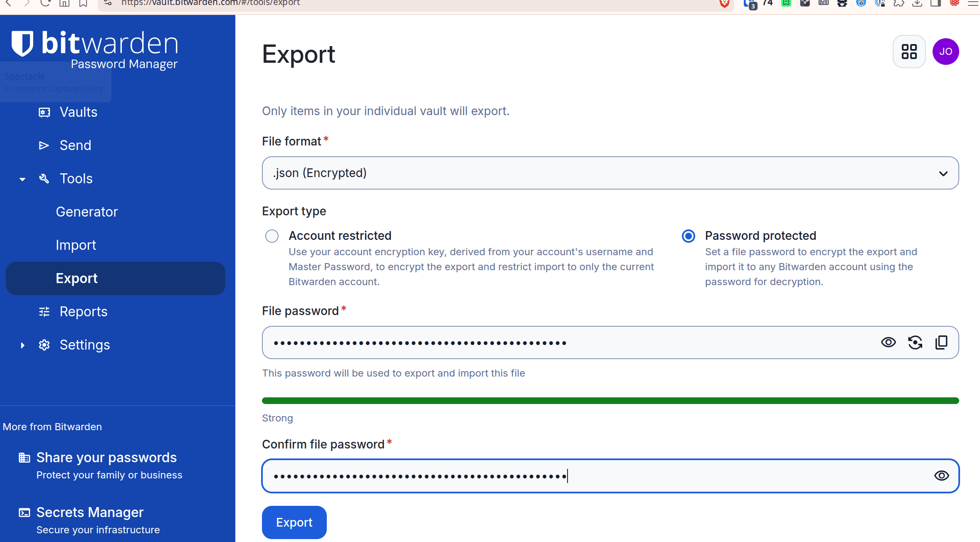Reveal the confirm file password text

(941, 475)
